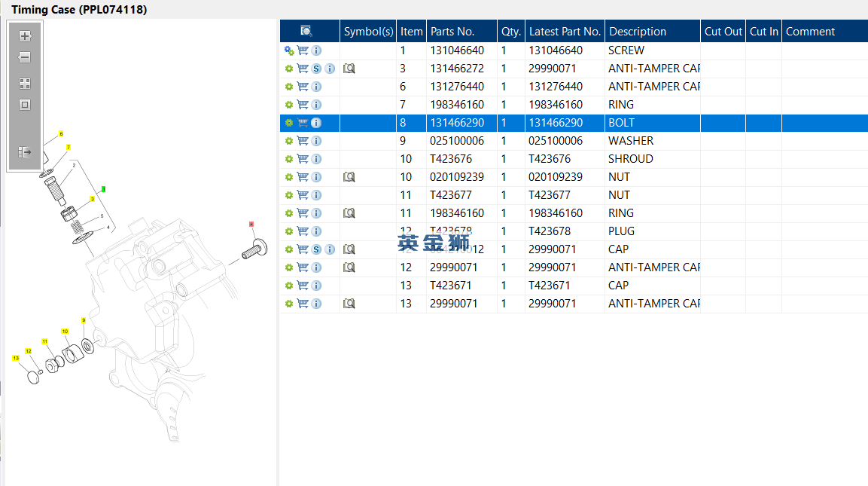Click the Cut Out column header
The width and height of the screenshot is (868, 486).
pos(723,31)
